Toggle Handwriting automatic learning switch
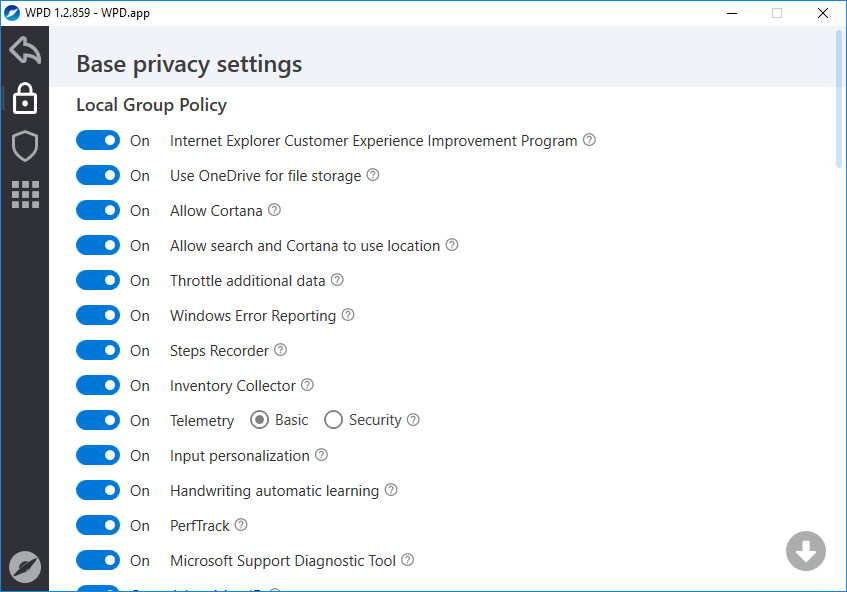847x592 pixels. coord(98,490)
